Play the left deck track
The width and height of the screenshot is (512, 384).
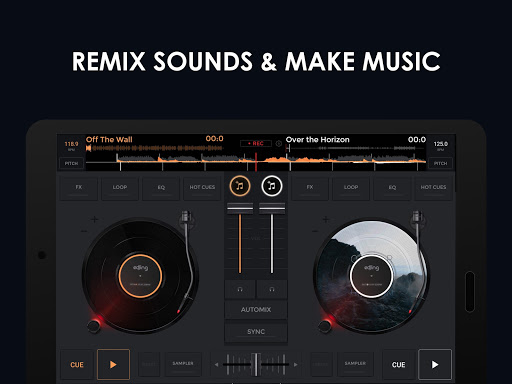pyautogui.click(x=113, y=364)
